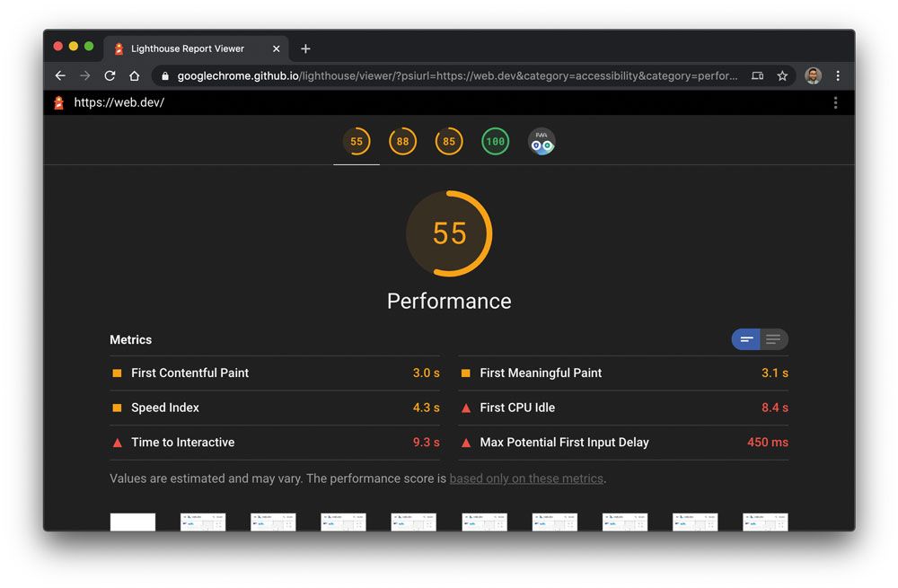Open the category gauge scoring 88
Viewport: 898px width, 588px height.
402,141
